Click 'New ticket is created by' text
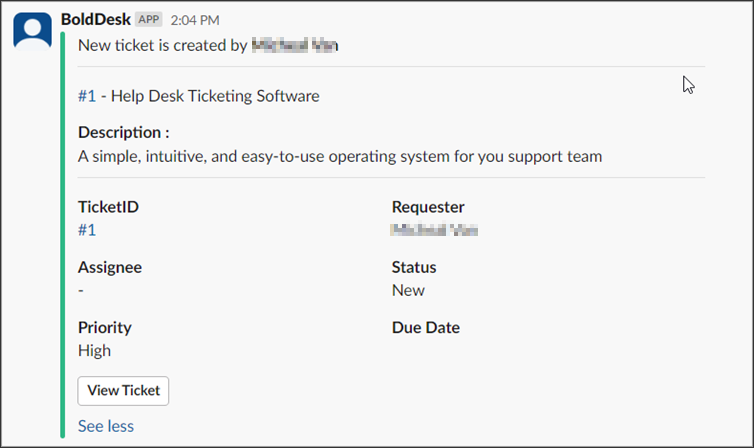 click(x=163, y=45)
